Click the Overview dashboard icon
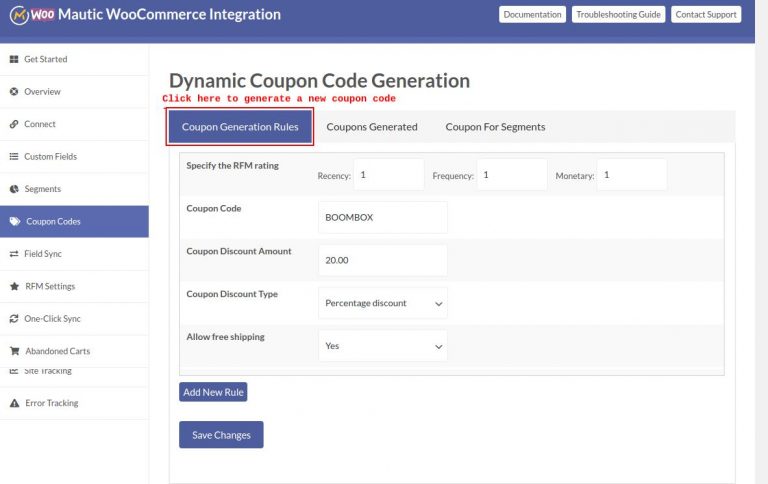The width and height of the screenshot is (768, 484). point(14,92)
